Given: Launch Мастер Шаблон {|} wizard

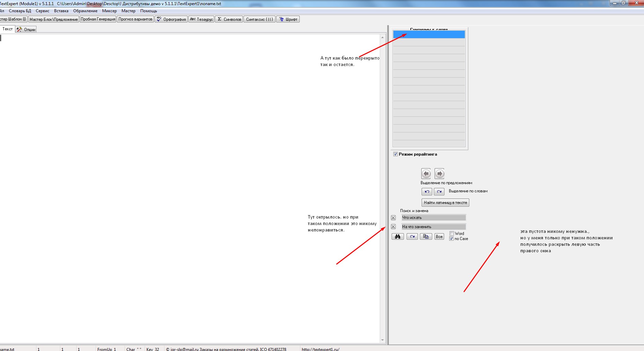Looking at the screenshot, I should [13, 19].
